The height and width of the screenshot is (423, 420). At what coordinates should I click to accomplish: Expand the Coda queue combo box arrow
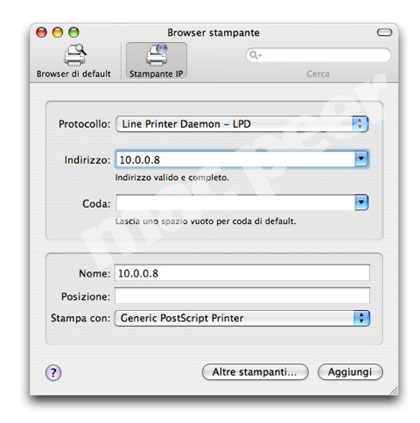click(361, 202)
